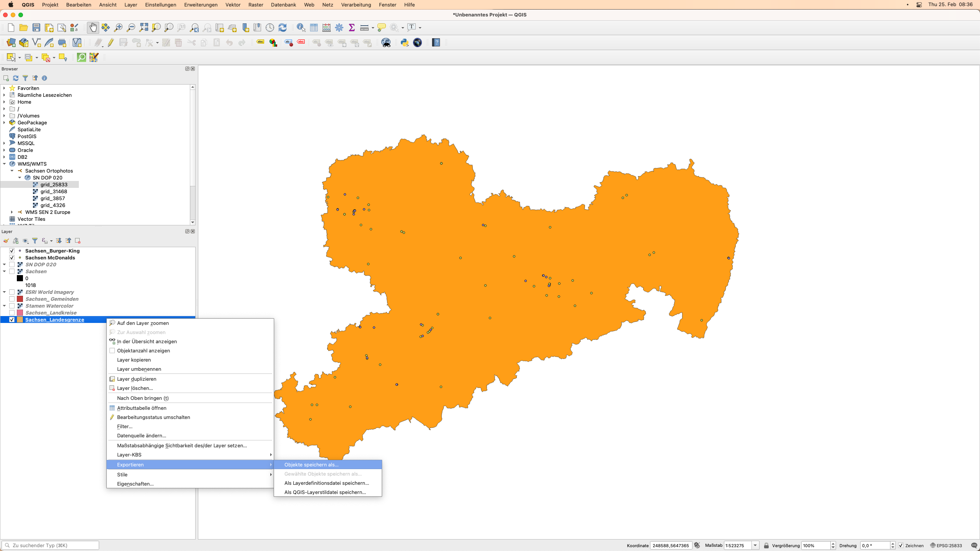Viewport: 980px width, 551px height.
Task: Toggle visibility of Sachsen_Landesgrenze layer
Action: [11, 320]
